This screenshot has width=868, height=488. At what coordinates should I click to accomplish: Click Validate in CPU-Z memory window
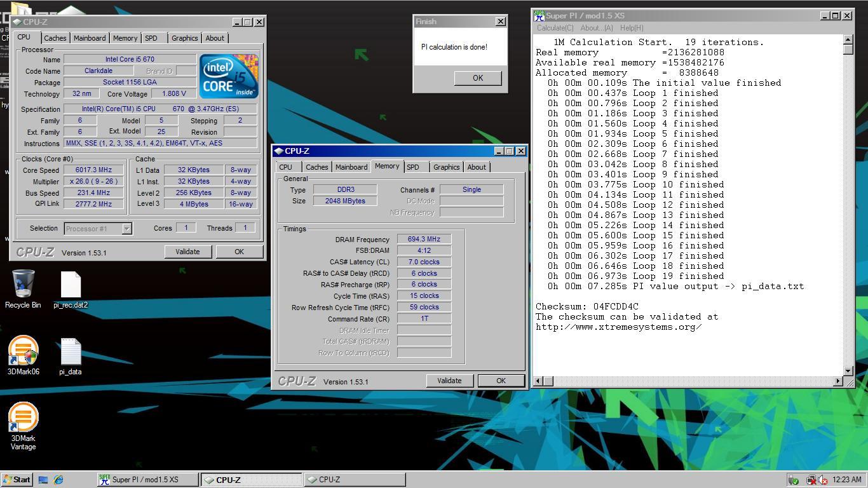click(x=449, y=381)
